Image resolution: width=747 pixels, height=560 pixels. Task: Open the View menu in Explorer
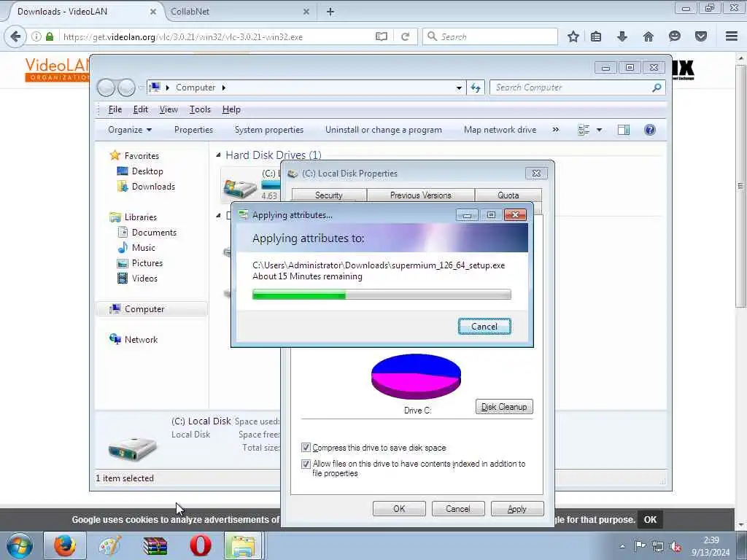coord(169,109)
